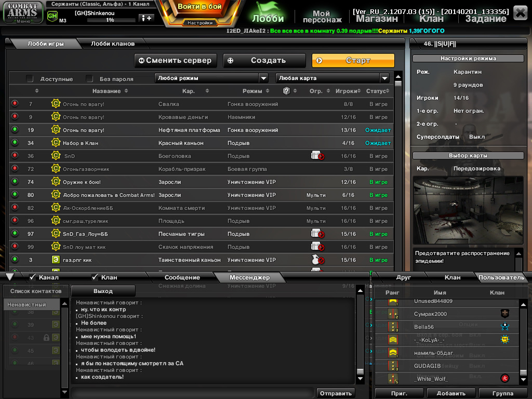The image size is (532, 399).
Task: Sort rooms by Название column
Action: 110,91
